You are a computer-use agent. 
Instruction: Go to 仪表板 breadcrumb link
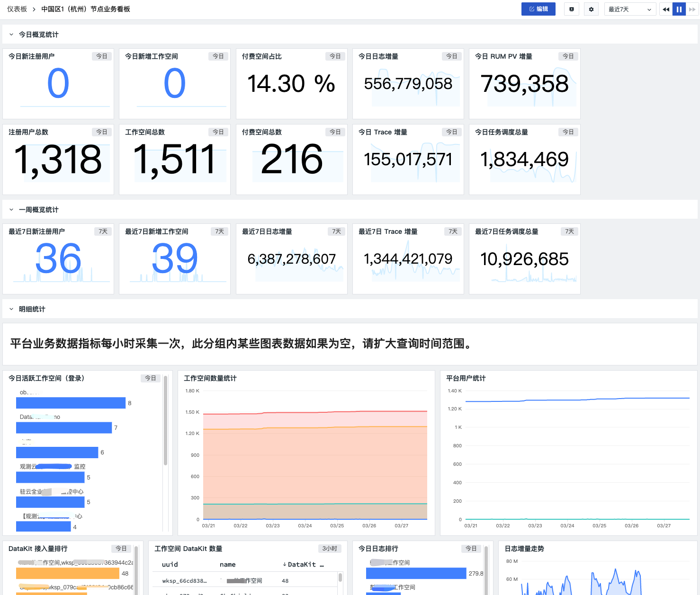pyautogui.click(x=17, y=9)
